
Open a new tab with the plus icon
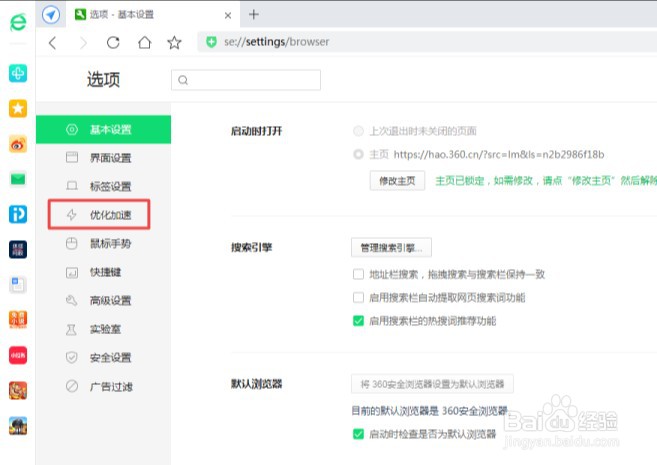[253, 15]
